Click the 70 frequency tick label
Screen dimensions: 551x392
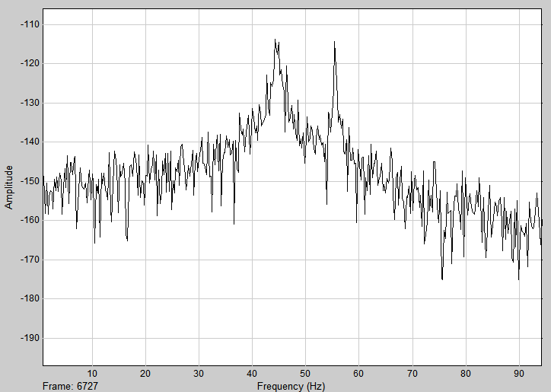pos(412,374)
